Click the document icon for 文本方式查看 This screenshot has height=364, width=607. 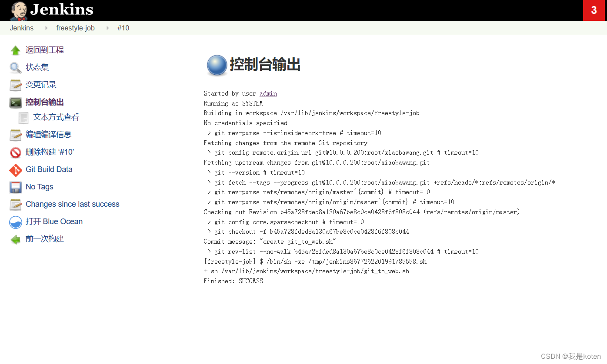coord(23,118)
